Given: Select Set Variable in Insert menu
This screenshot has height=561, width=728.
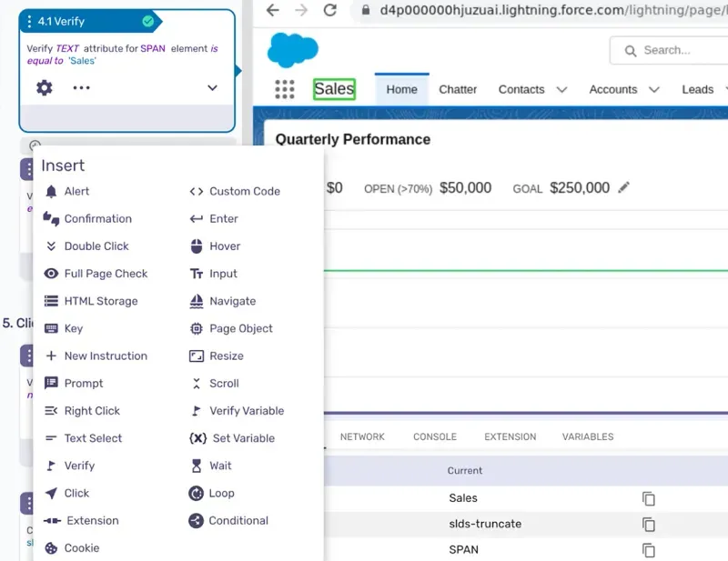Looking at the screenshot, I should [242, 438].
